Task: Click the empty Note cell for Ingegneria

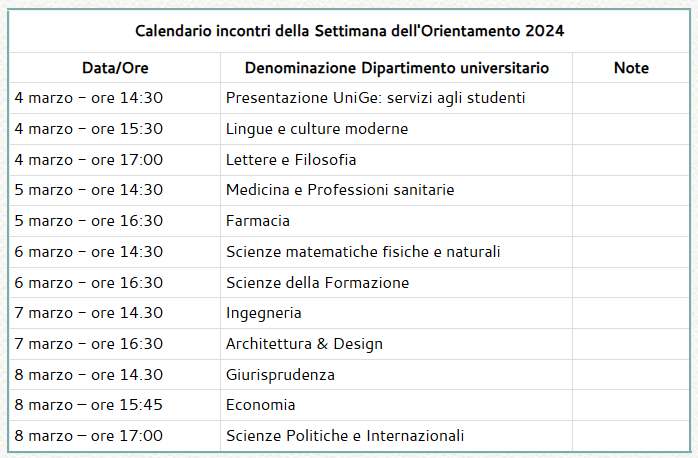Action: coord(631,313)
